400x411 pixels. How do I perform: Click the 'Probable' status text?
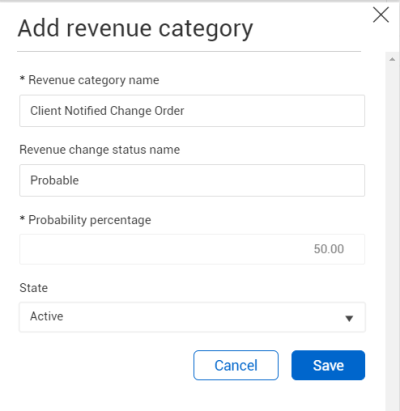coord(54,180)
